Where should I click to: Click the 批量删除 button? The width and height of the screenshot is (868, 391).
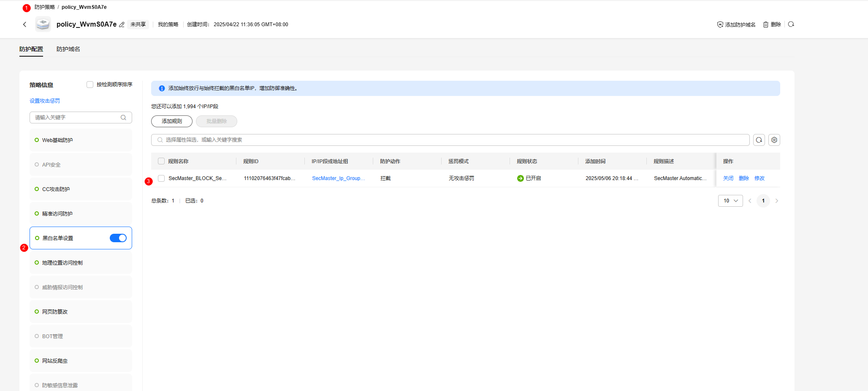(x=217, y=121)
